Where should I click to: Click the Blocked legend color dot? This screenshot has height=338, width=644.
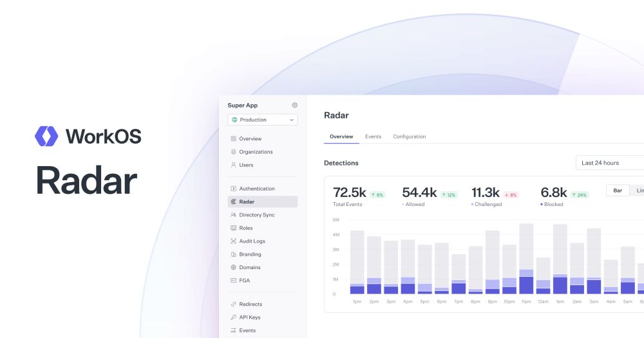pos(542,205)
